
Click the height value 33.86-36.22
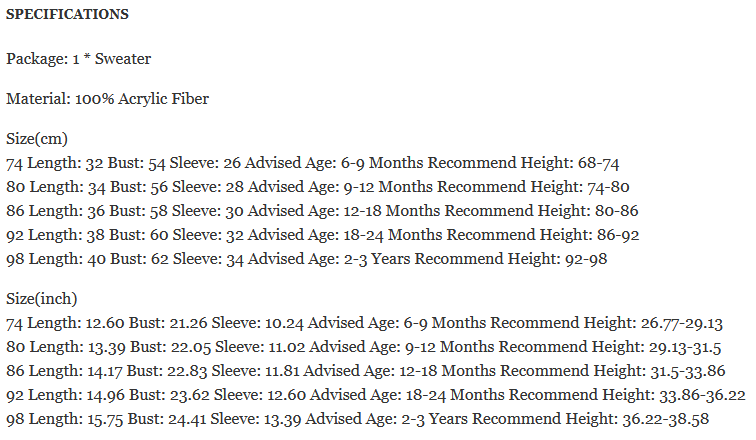[698, 395]
